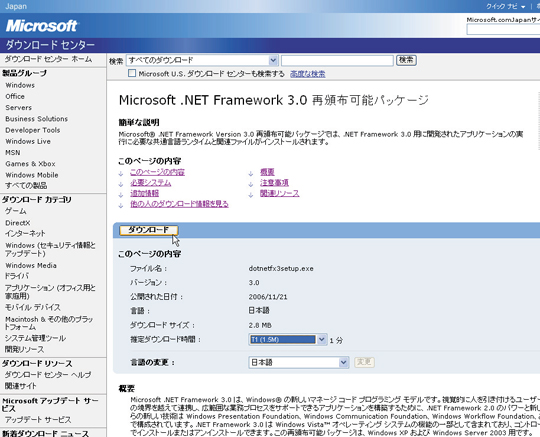Jump to 関連リソース section link
Viewport: 540px width, 437px height.
[280, 194]
